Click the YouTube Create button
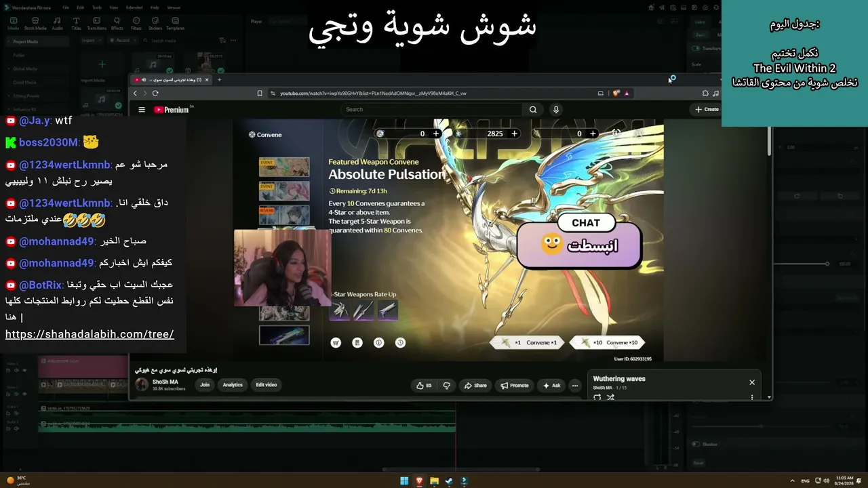 [707, 109]
